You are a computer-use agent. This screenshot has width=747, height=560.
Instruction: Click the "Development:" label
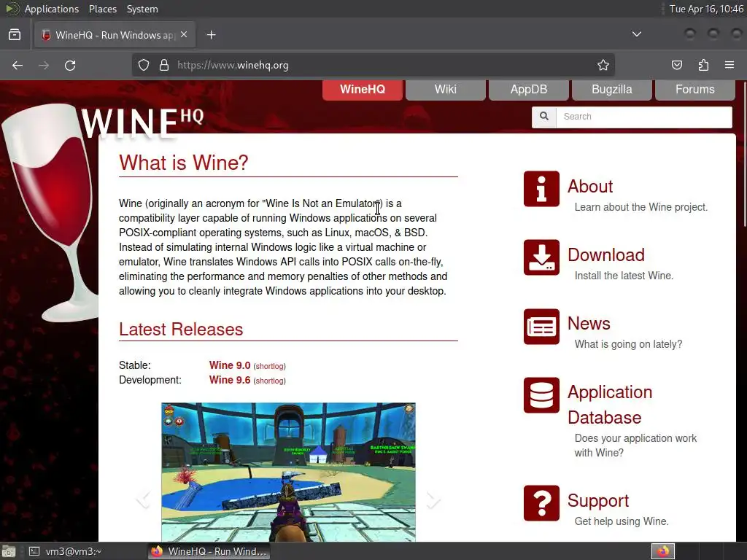(x=150, y=380)
